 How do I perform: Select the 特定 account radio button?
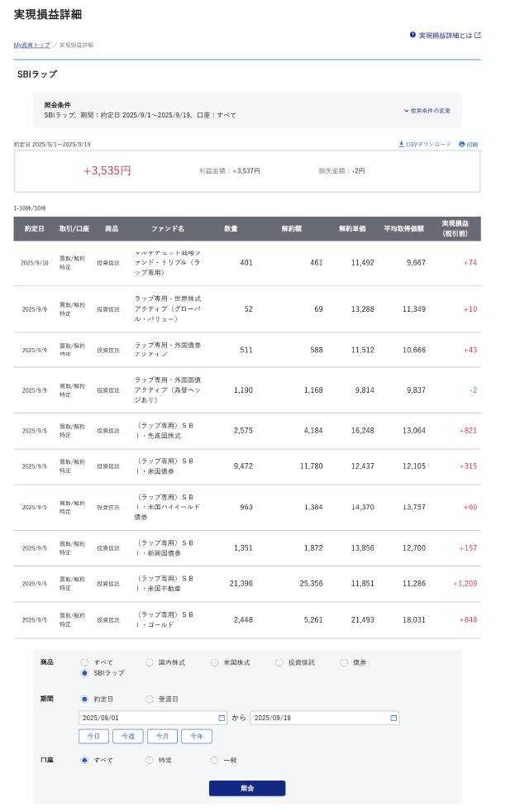(x=150, y=760)
